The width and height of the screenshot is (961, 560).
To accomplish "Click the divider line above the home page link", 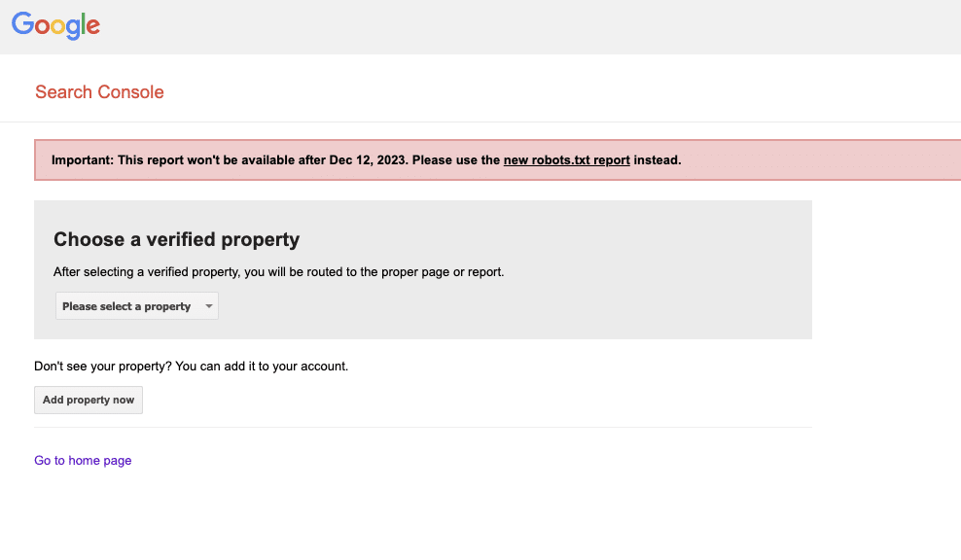I will 422,427.
